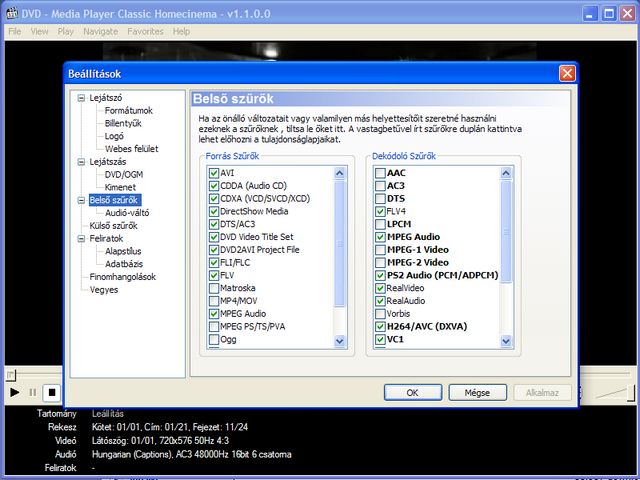640x480 pixels.
Task: Select Formátumok in settings tree
Action: pyautogui.click(x=128, y=111)
